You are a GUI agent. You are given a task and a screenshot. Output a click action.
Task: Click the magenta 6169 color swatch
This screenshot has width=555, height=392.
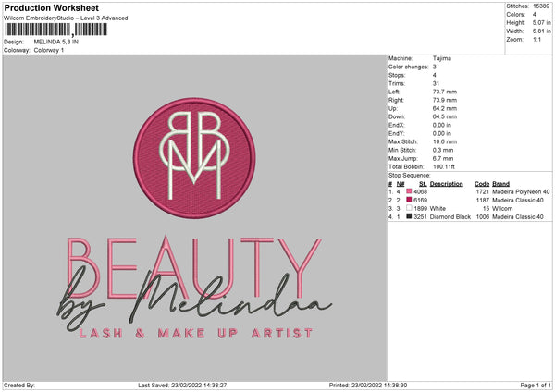409,200
